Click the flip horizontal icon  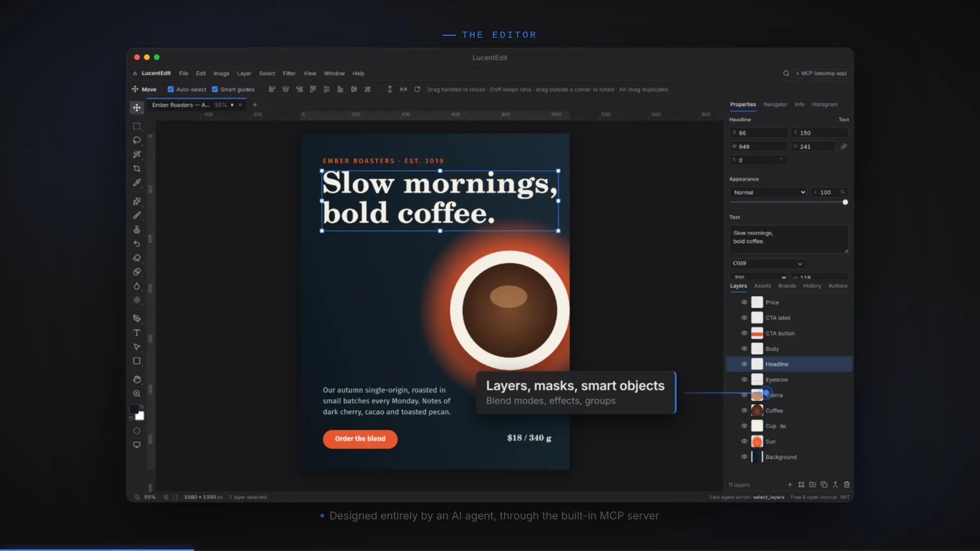(x=403, y=89)
